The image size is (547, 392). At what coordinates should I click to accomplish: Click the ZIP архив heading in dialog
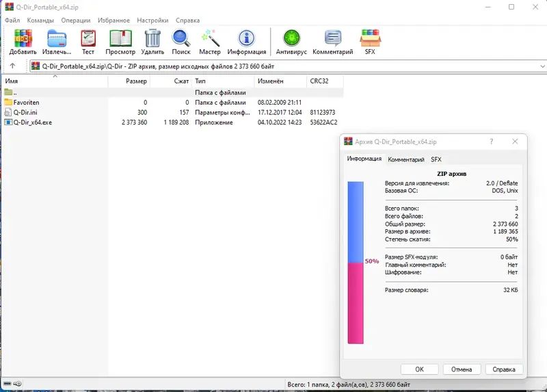click(x=452, y=174)
